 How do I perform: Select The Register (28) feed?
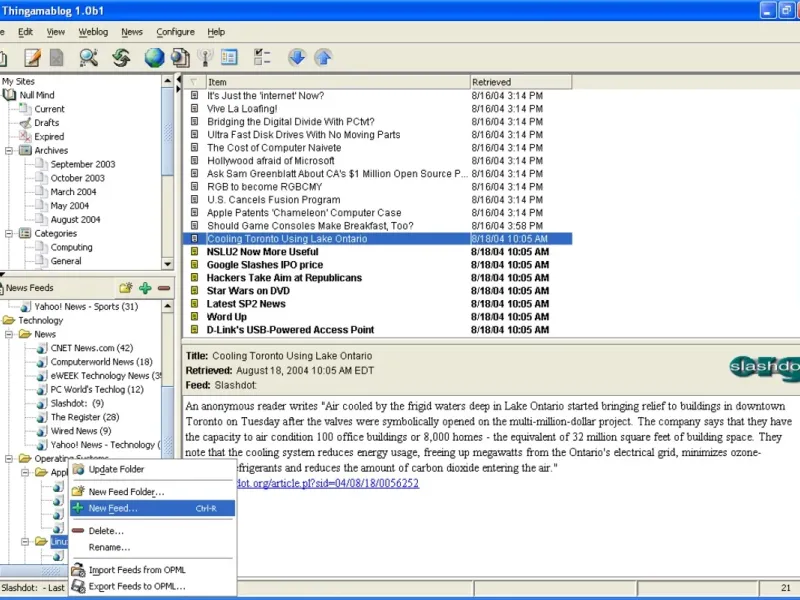point(85,417)
